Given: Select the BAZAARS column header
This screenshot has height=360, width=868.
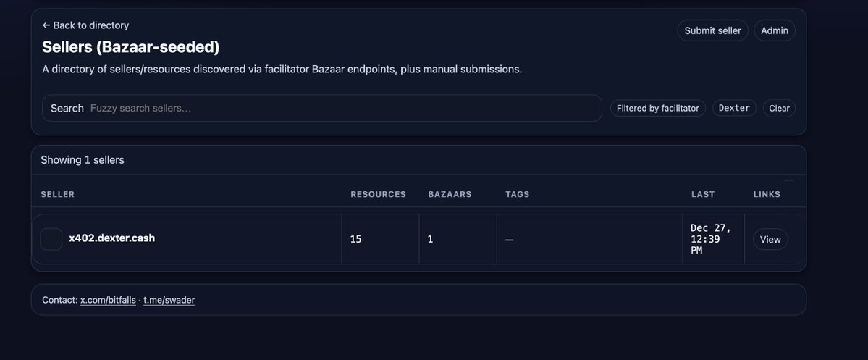Looking at the screenshot, I should (x=450, y=194).
